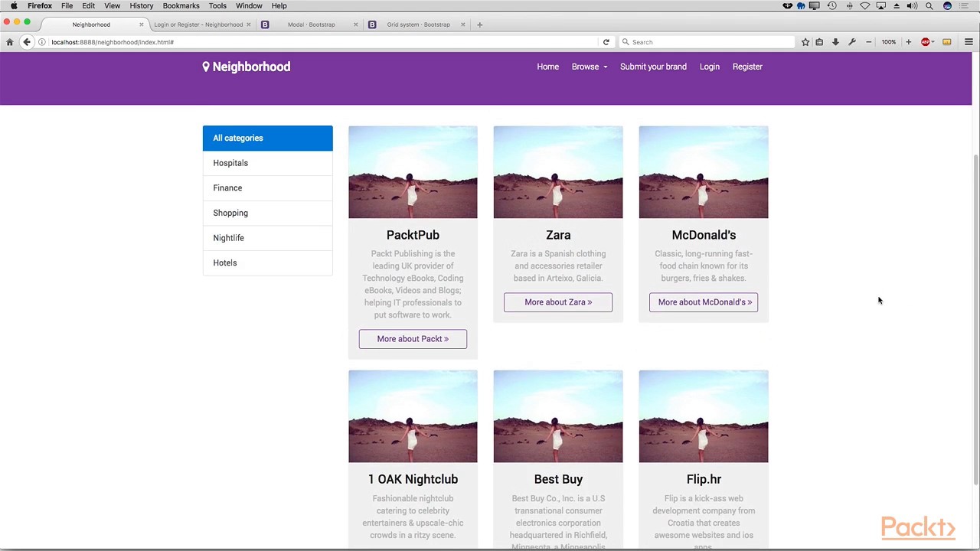Click the Wi-Fi status icon

864,5
